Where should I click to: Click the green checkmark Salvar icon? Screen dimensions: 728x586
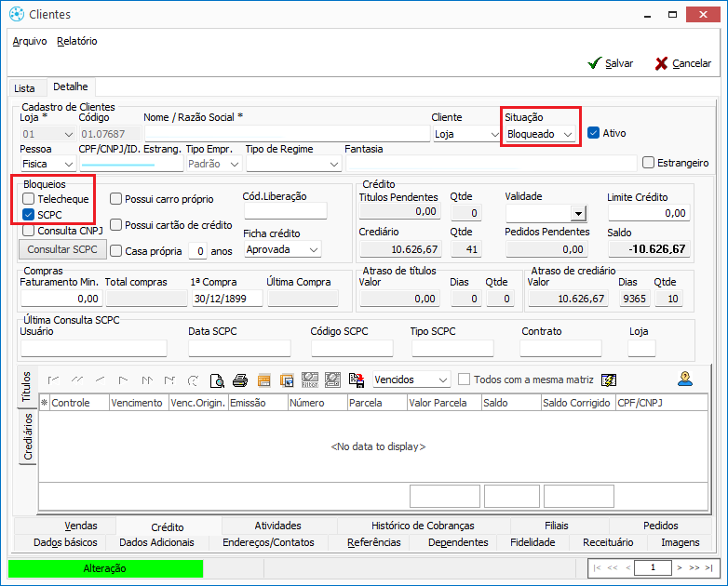pyautogui.click(x=595, y=63)
